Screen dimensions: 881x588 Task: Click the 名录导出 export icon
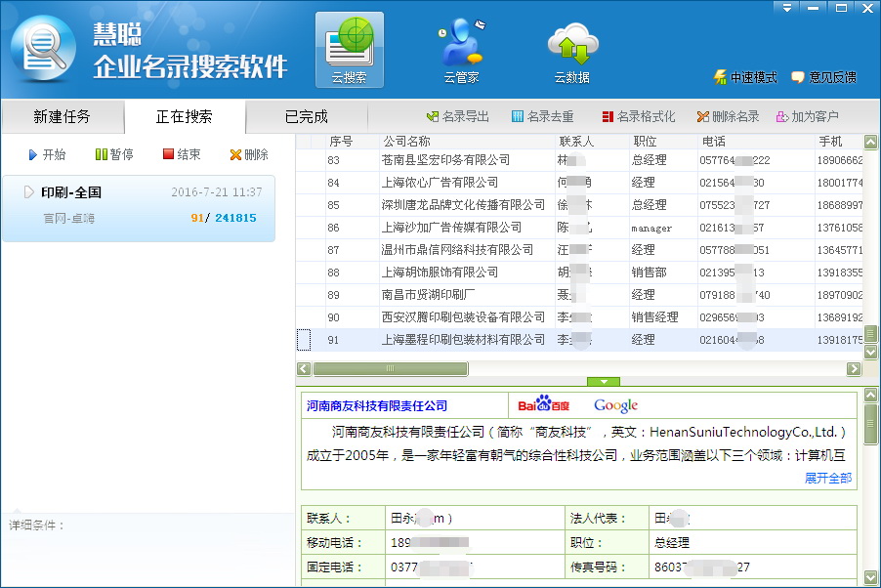(x=433, y=117)
